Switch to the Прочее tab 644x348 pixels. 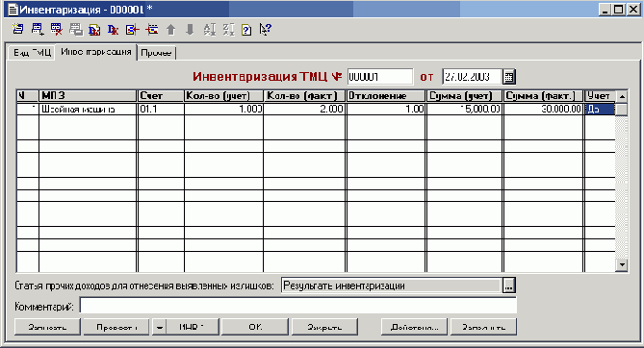coord(156,53)
